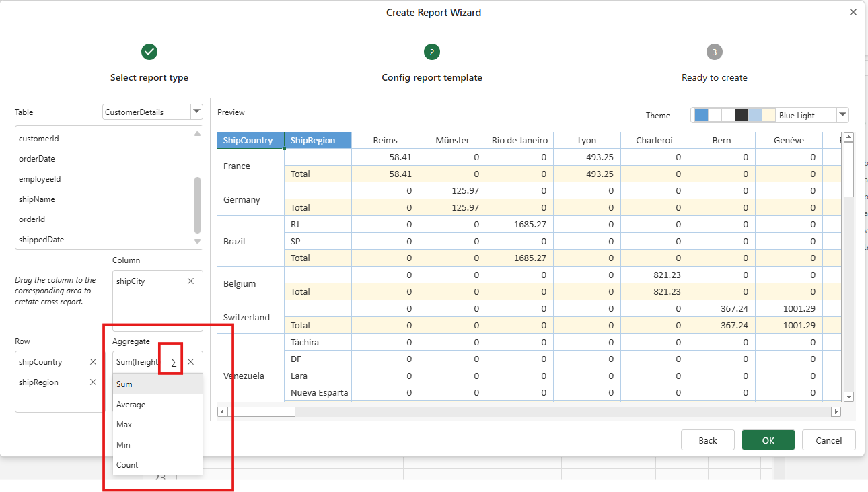Expand the Theme dropdown list
This screenshot has height=492, width=868.
842,115
